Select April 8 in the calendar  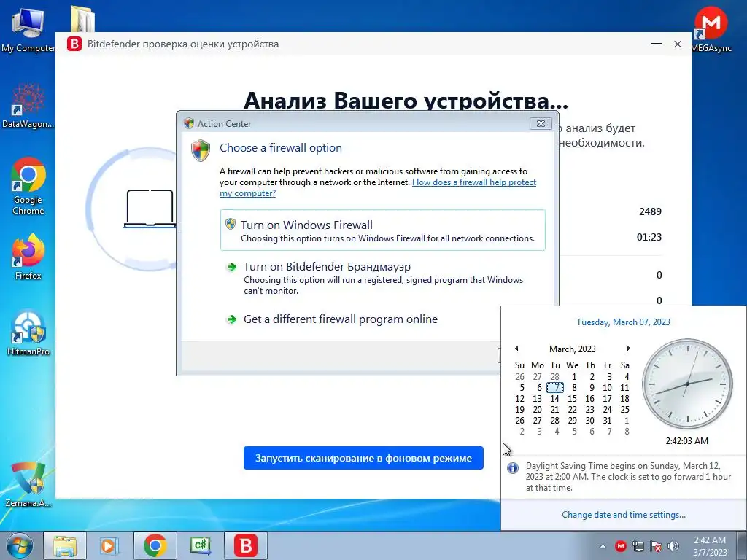click(x=627, y=432)
